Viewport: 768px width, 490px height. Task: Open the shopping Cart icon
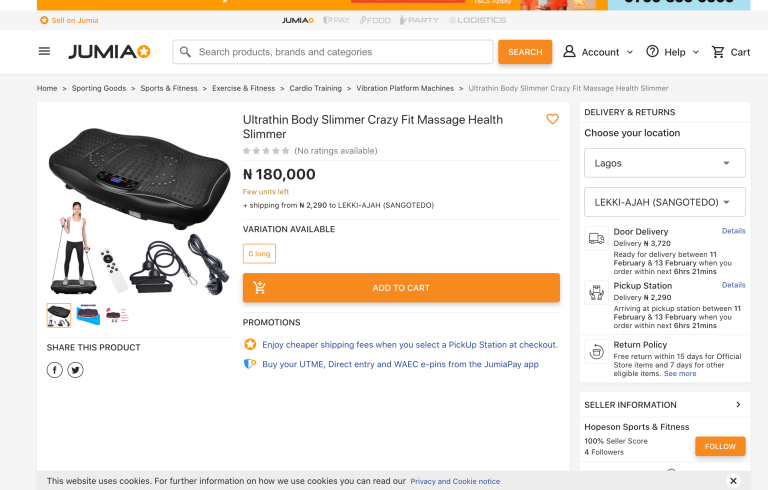pyautogui.click(x=730, y=52)
